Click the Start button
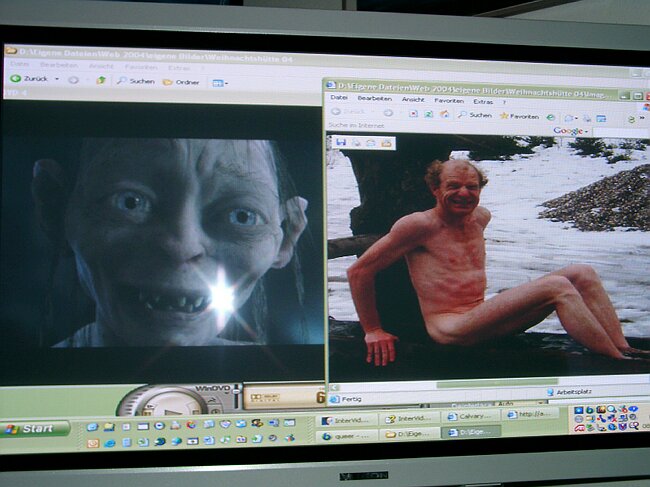Viewport: 650px width, 487px height. (x=36, y=429)
